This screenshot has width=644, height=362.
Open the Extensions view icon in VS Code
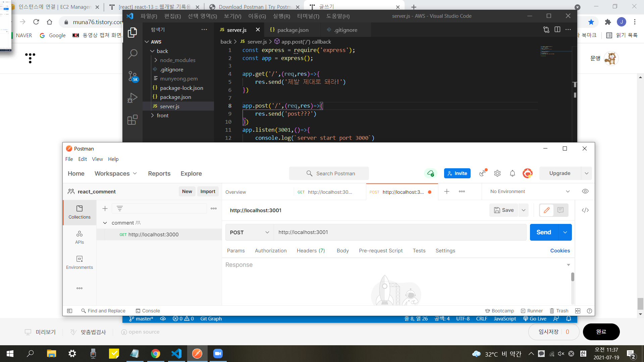(132, 120)
